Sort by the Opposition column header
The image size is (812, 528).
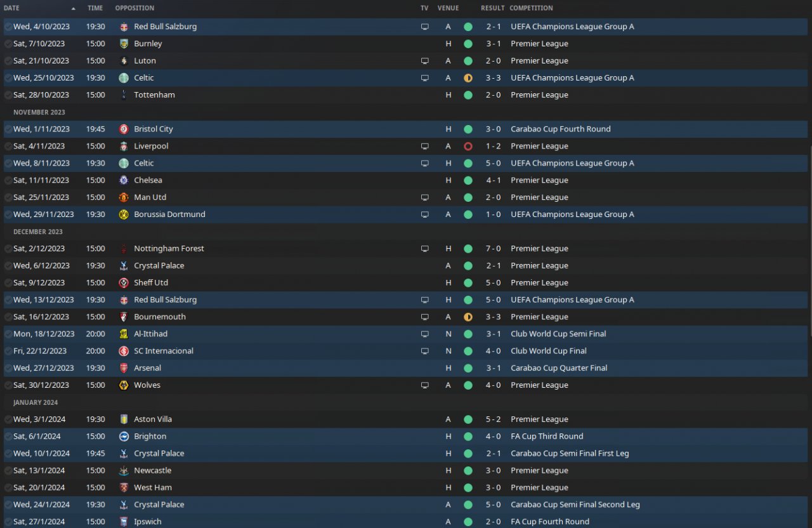click(x=134, y=8)
